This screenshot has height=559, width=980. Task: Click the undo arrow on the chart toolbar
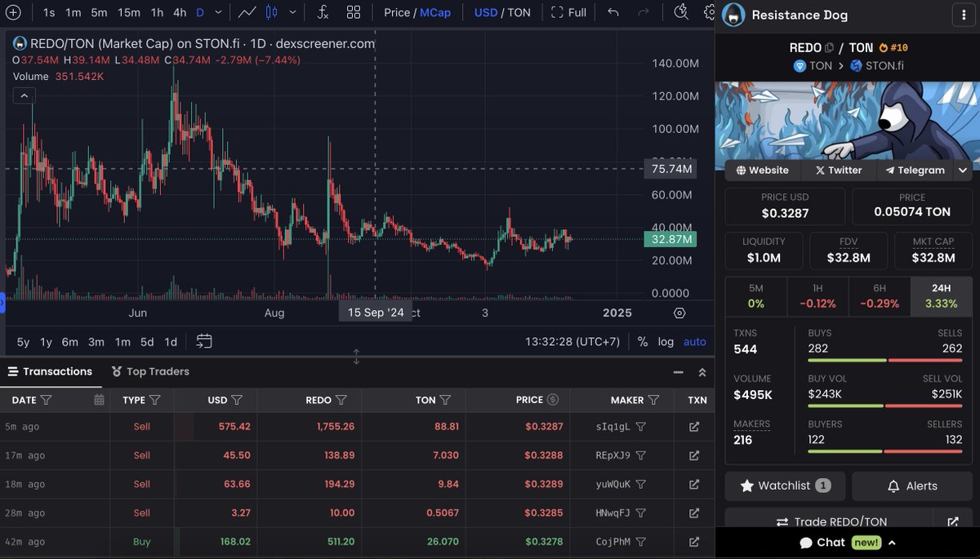[612, 11]
